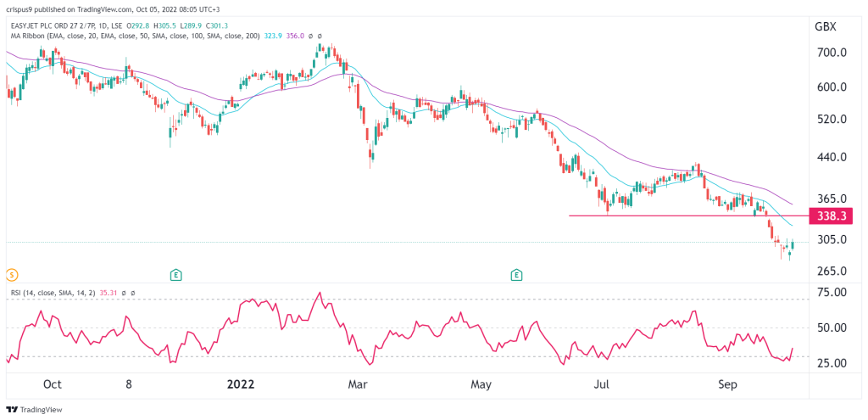Click the earnings E marker near May
Viewport: 868px width, 420px height.
[x=516, y=274]
